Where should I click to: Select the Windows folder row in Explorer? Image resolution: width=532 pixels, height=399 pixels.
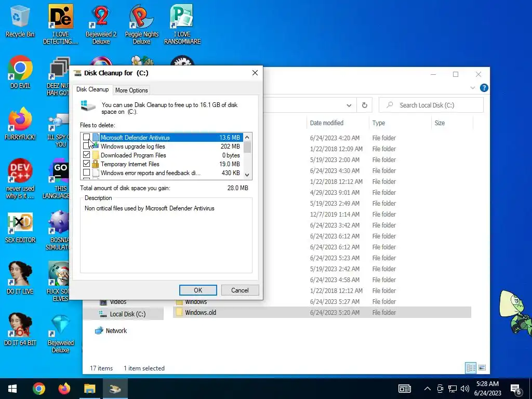(322, 302)
